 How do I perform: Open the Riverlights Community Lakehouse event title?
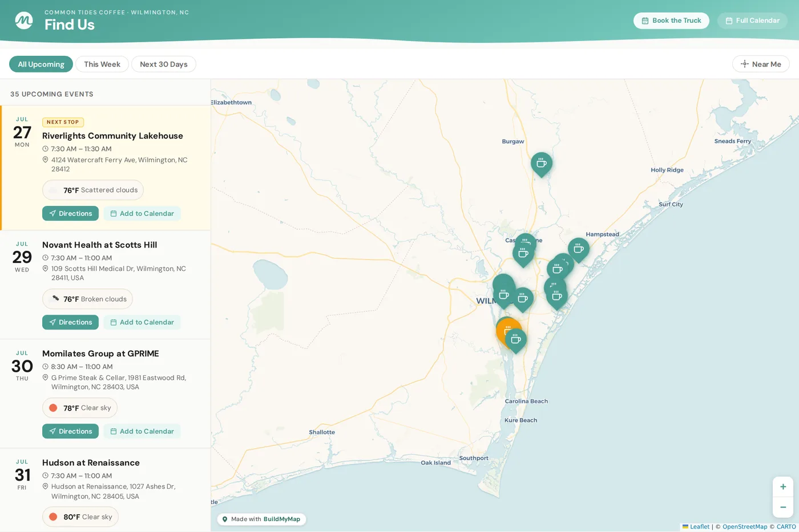point(112,136)
